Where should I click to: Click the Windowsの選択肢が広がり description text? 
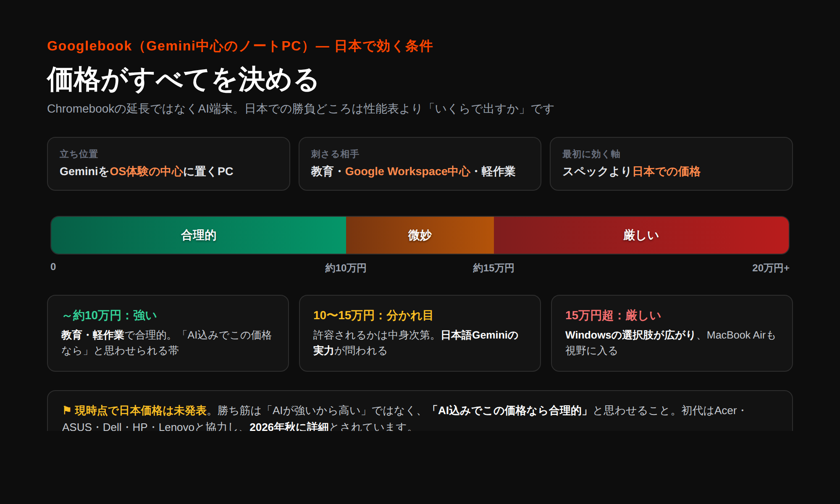point(670,343)
